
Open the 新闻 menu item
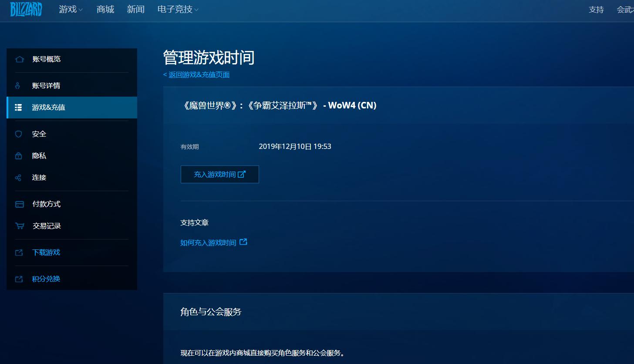[x=135, y=9]
